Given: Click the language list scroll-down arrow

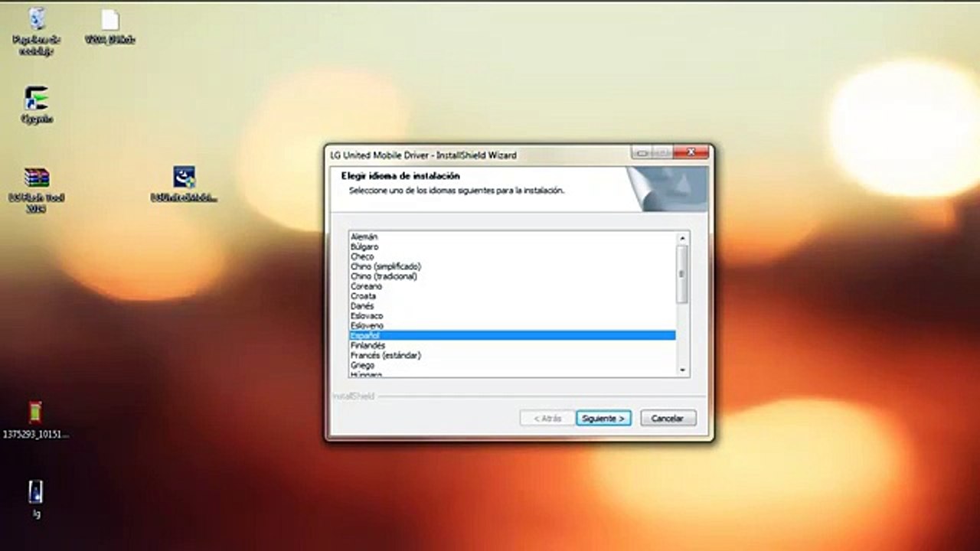Looking at the screenshot, I should [682, 370].
